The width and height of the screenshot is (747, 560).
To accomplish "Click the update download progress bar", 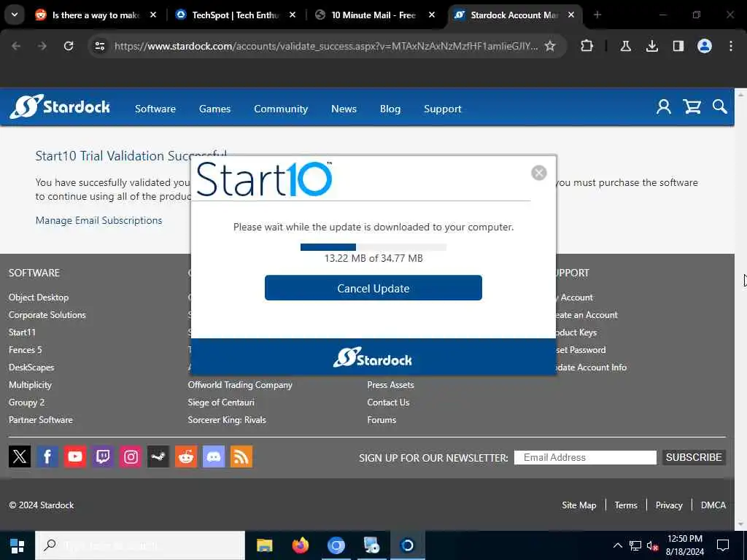I will 373,246.
